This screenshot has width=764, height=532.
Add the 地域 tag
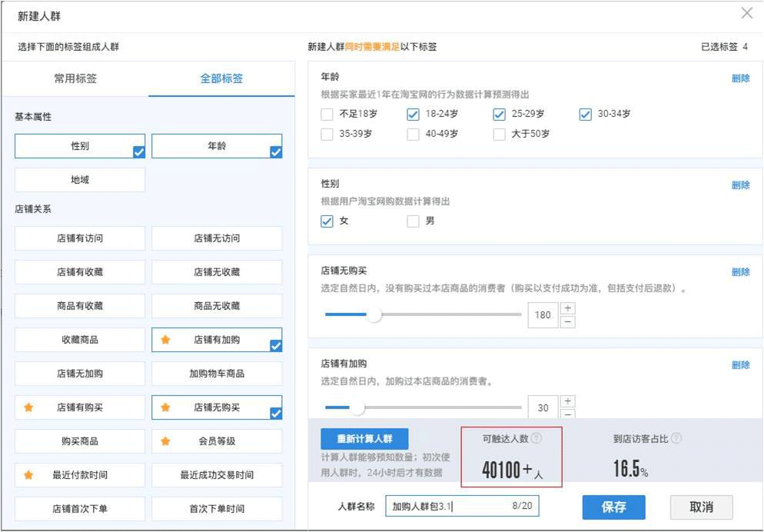[x=80, y=180]
